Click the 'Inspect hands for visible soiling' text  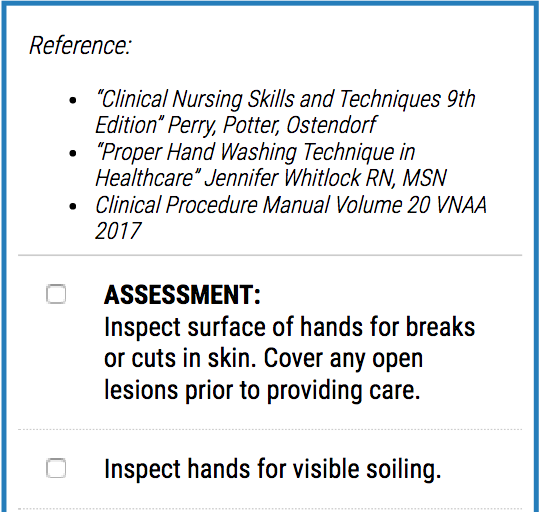point(272,469)
